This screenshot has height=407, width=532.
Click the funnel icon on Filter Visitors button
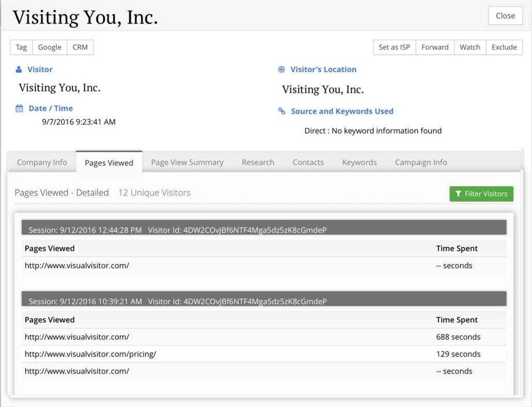coord(459,194)
